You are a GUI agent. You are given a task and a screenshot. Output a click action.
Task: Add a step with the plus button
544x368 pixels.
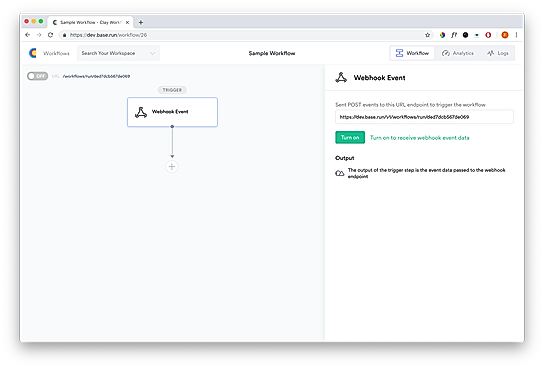tap(172, 167)
